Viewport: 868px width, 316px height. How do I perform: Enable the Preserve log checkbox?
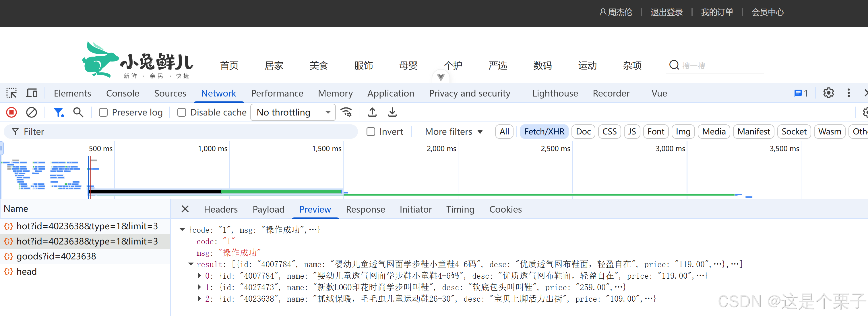[x=103, y=112]
